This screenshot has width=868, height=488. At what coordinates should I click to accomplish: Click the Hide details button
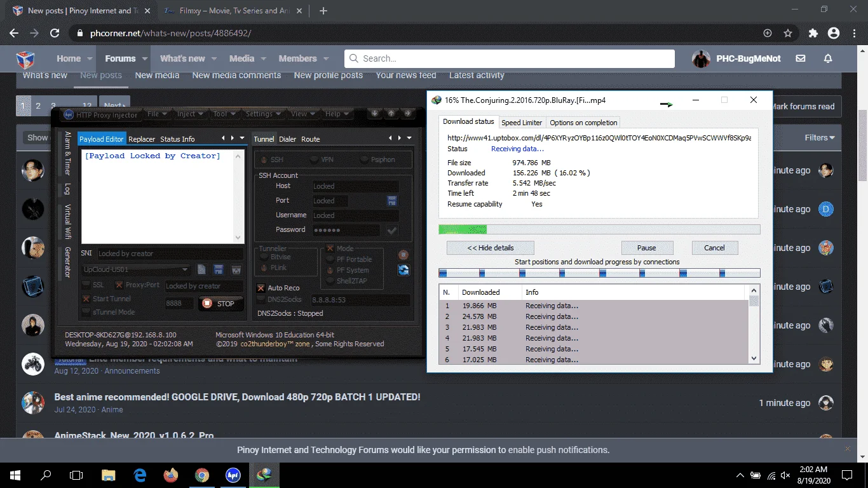coord(491,248)
